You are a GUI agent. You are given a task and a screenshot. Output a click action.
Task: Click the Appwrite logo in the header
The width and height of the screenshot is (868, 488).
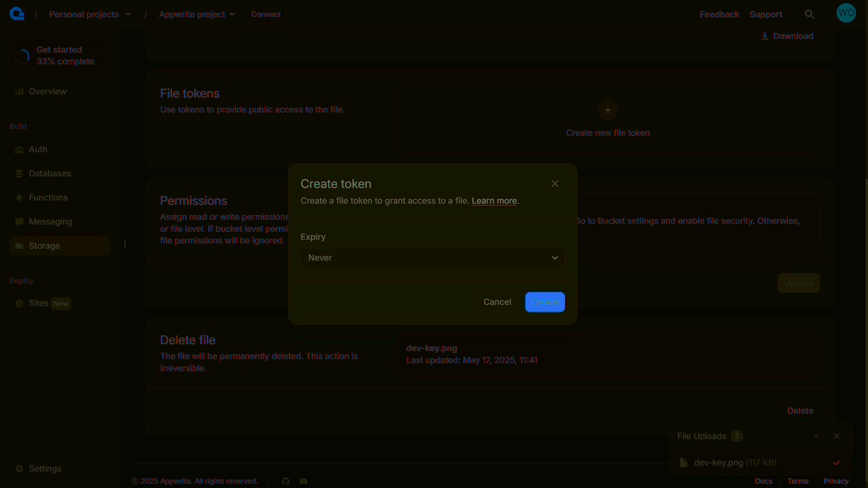pyautogui.click(x=16, y=13)
